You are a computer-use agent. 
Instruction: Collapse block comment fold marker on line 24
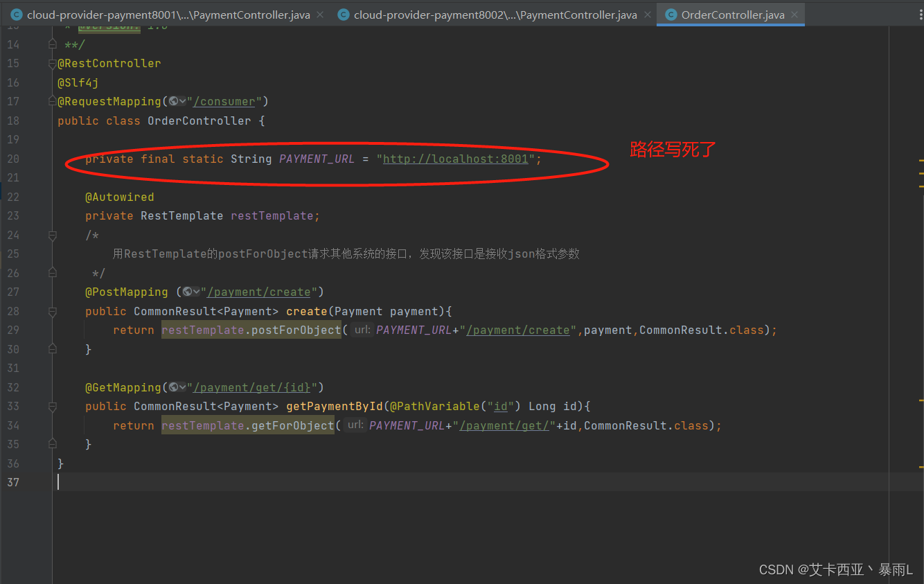(x=53, y=236)
